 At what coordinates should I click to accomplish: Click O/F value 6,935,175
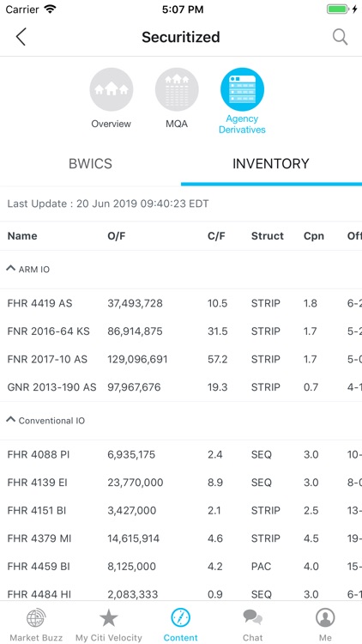(131, 454)
